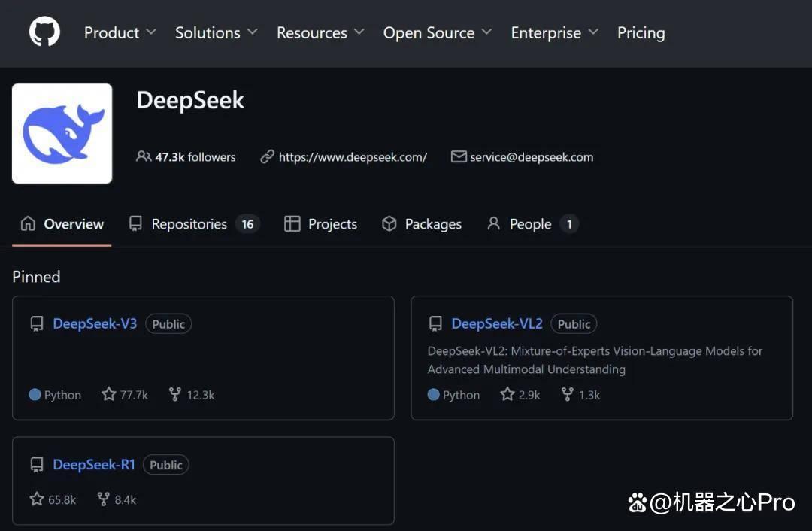812x531 pixels.
Task: Switch to the People tab
Action: pos(532,224)
